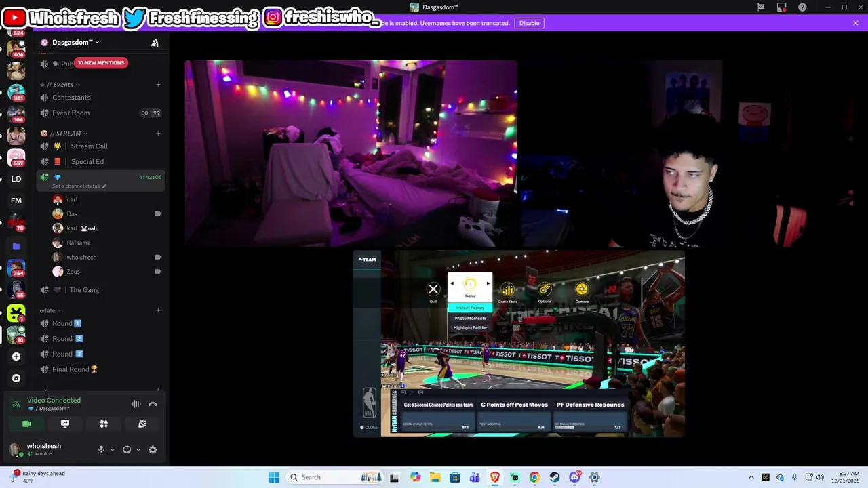Create a channel in the Events category
The width and height of the screenshot is (868, 488).
click(158, 85)
